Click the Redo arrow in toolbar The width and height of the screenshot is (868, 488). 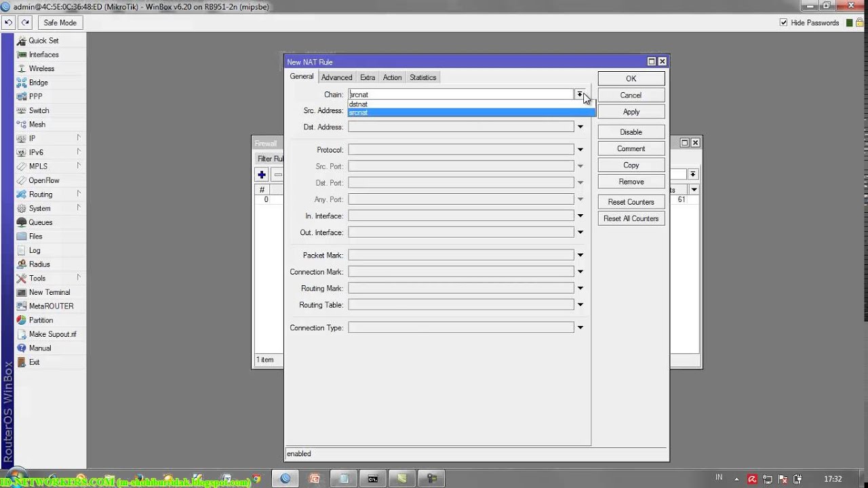[x=25, y=22]
